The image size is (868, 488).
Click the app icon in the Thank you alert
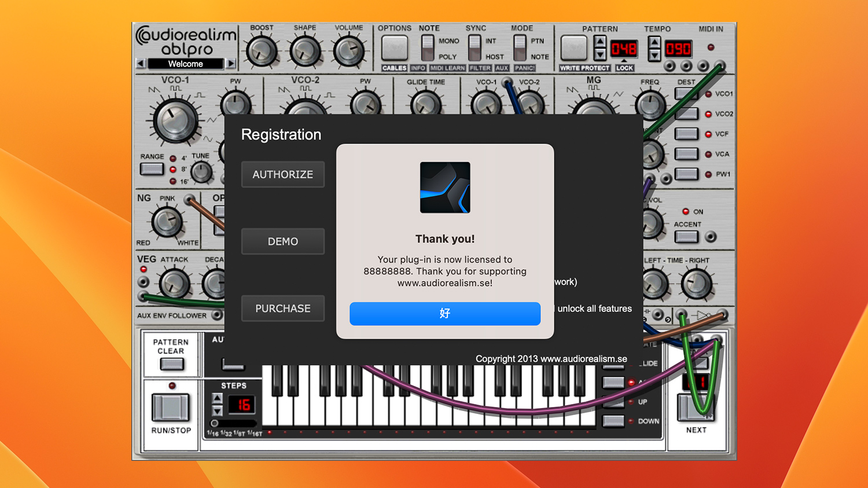(x=445, y=188)
